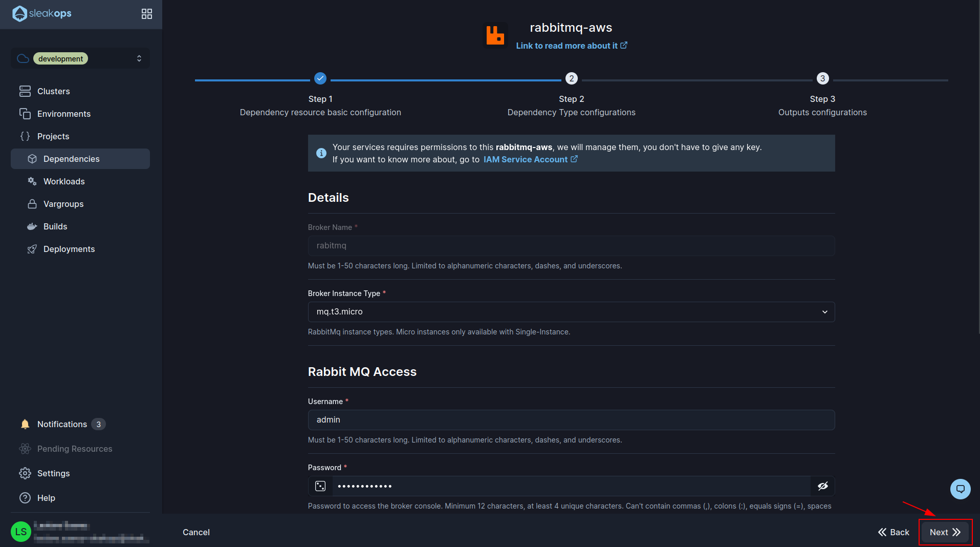Click the Vargroups lock icon
Screen dimensions: 980x547
tap(32, 204)
